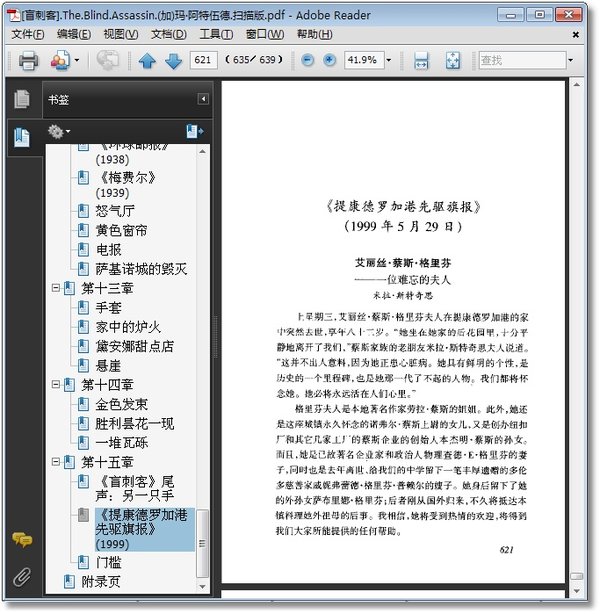Select the 黛安娜甜点店 bookmark
Image resolution: width=600 pixels, height=614 pixels.
(x=135, y=346)
